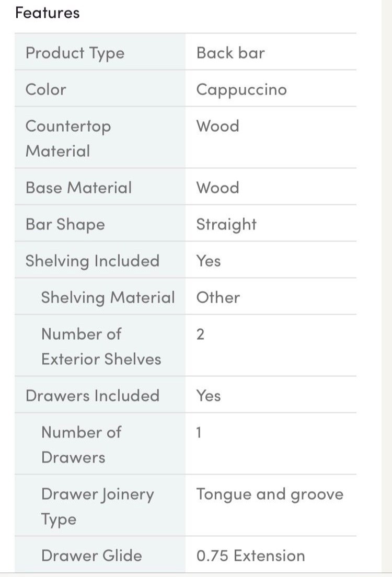392x577 pixels.
Task: Click the Number of Exterior Shelves label
Action: click(x=101, y=346)
